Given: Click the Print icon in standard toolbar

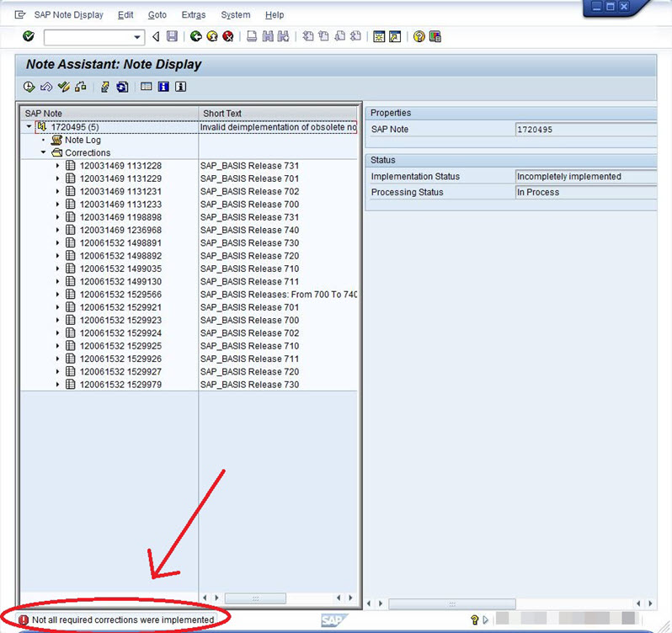Looking at the screenshot, I should (252, 36).
